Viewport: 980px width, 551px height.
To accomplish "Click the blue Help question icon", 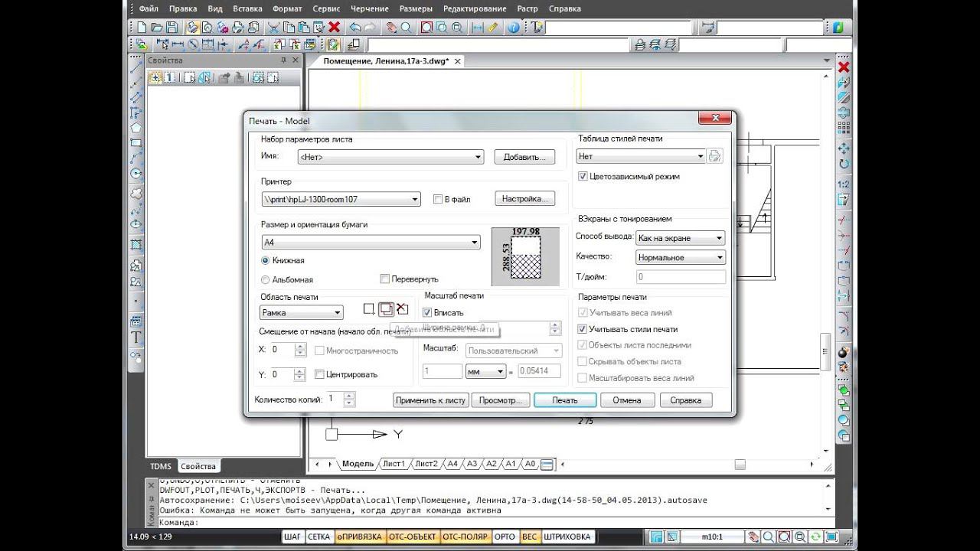I will pyautogui.click(x=513, y=28).
